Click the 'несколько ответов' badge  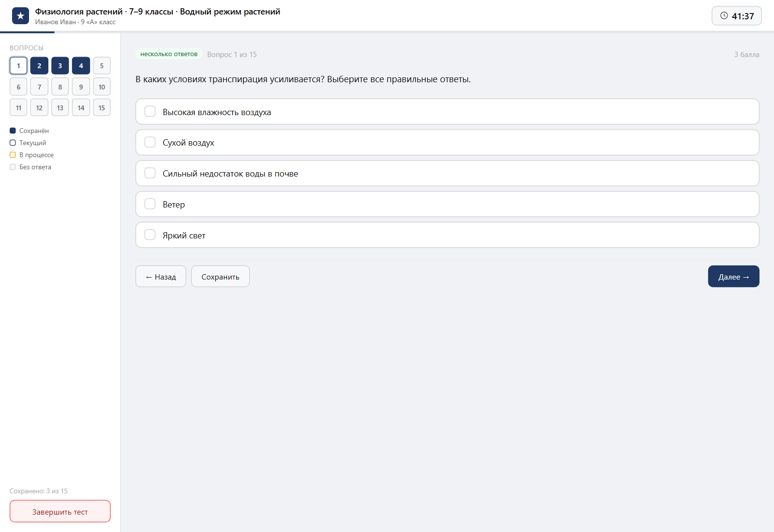pyautogui.click(x=169, y=54)
